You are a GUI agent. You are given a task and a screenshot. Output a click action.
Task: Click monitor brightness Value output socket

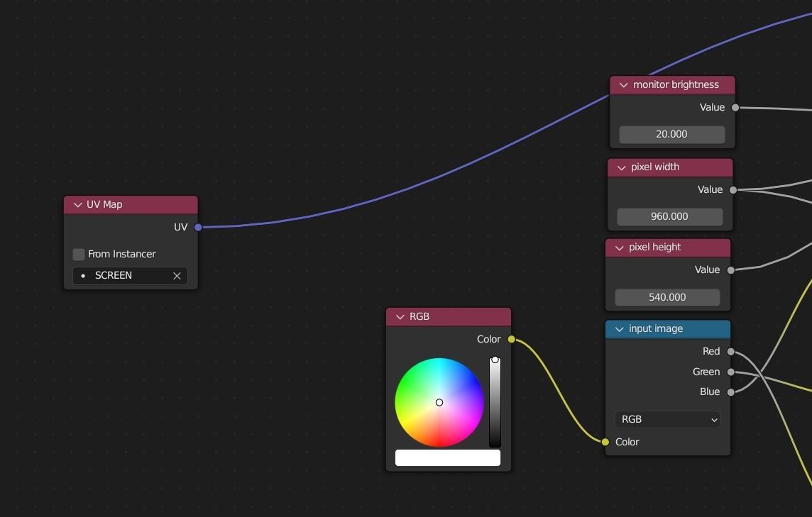(x=735, y=108)
